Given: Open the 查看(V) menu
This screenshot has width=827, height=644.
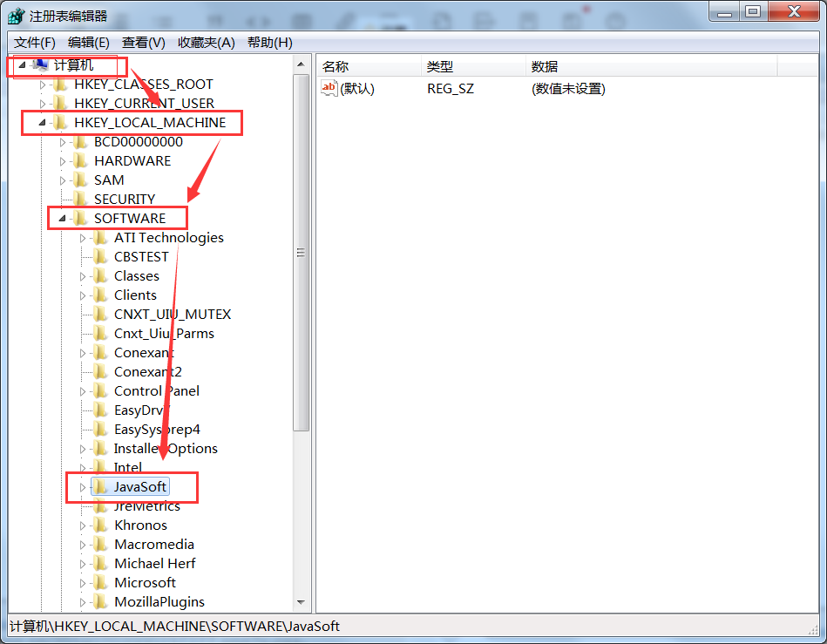Looking at the screenshot, I should click(x=144, y=43).
